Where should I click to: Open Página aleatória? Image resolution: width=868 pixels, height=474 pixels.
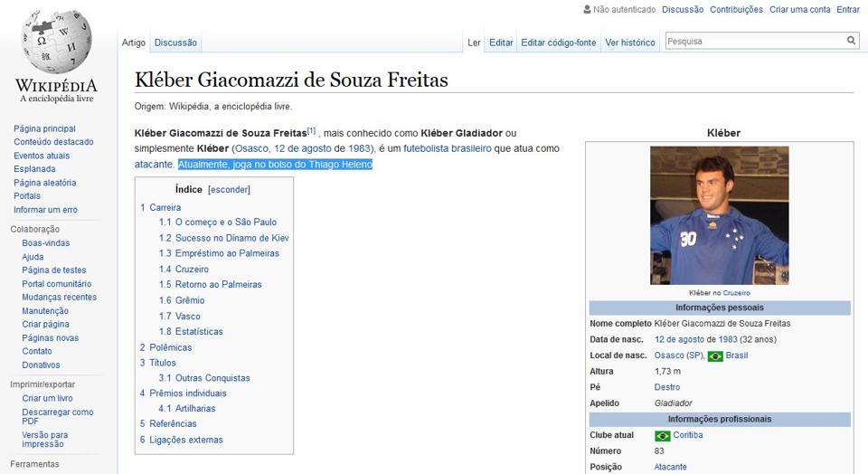coord(45,183)
